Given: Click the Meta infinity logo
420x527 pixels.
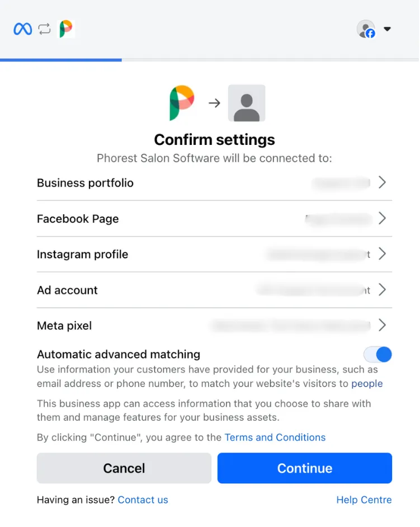Looking at the screenshot, I should [23, 29].
